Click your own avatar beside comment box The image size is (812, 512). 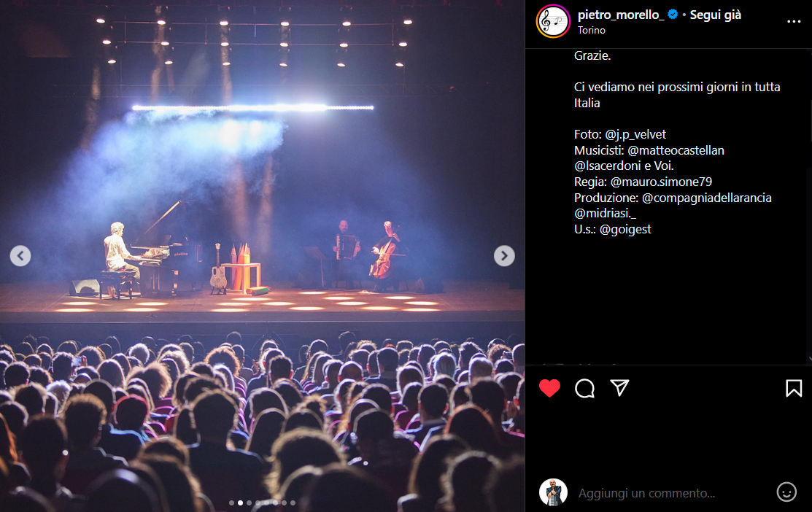tap(553, 492)
